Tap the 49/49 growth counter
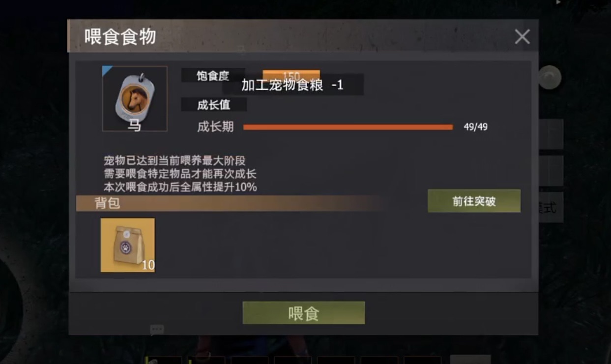 tap(475, 127)
